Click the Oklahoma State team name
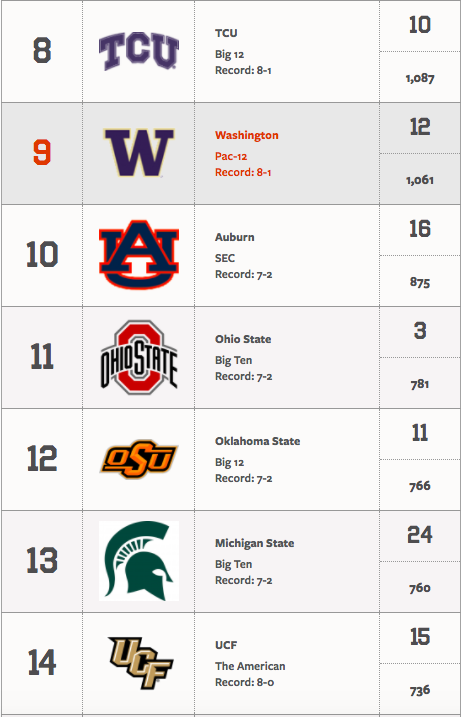 pos(257,441)
